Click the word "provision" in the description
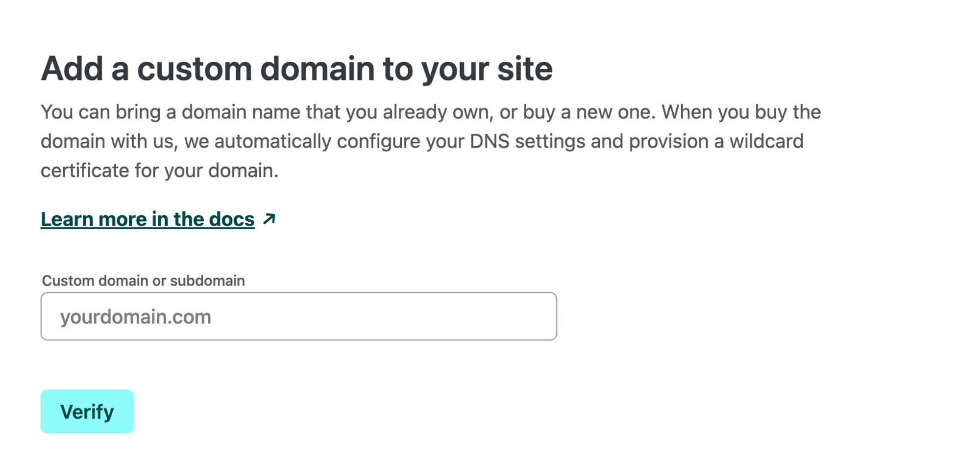This screenshot has width=980, height=465. tap(668, 141)
